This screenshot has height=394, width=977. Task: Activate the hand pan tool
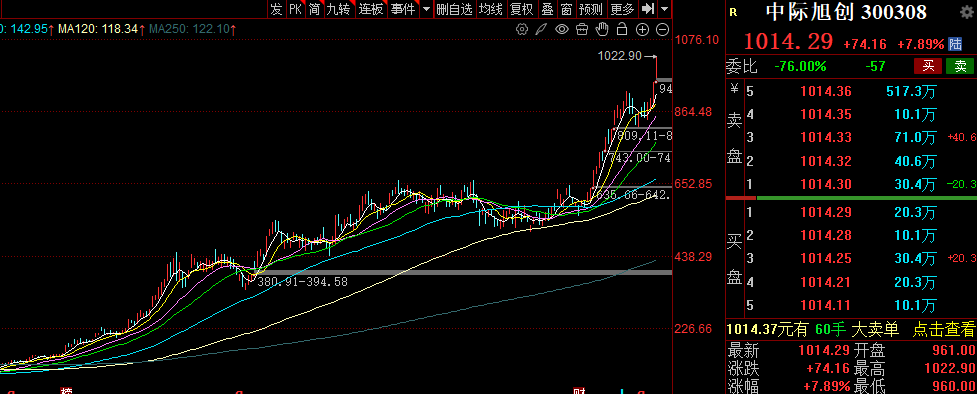(x=602, y=29)
